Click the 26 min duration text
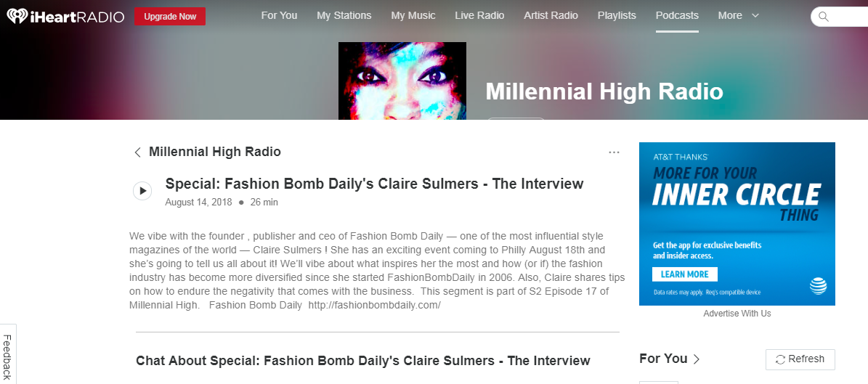This screenshot has height=384, width=868. [264, 203]
